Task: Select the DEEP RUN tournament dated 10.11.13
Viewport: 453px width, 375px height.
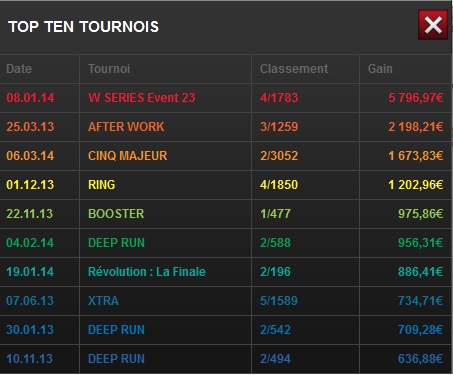Action: point(116,359)
